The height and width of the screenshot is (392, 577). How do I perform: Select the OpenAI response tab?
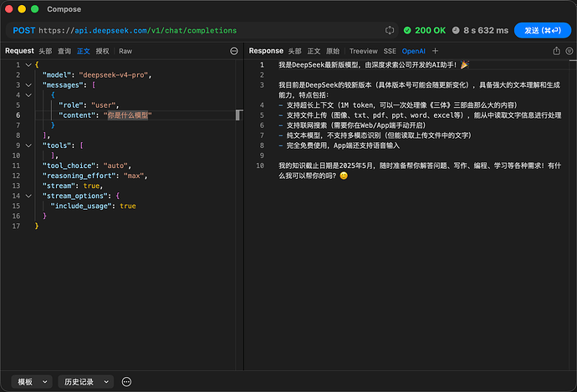pos(414,51)
